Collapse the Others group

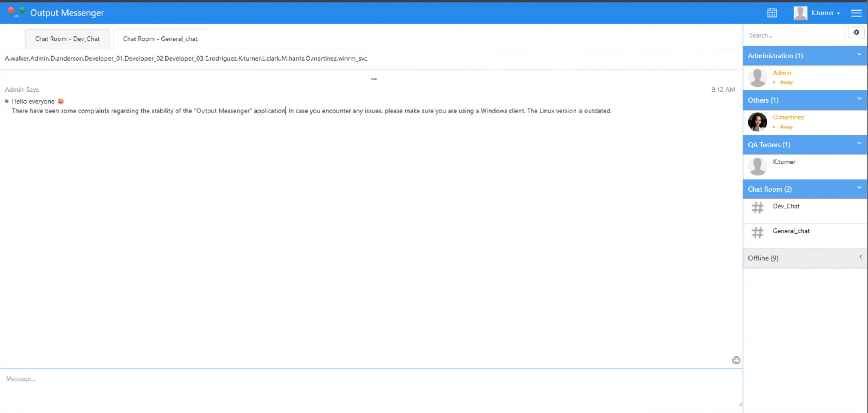click(x=859, y=99)
